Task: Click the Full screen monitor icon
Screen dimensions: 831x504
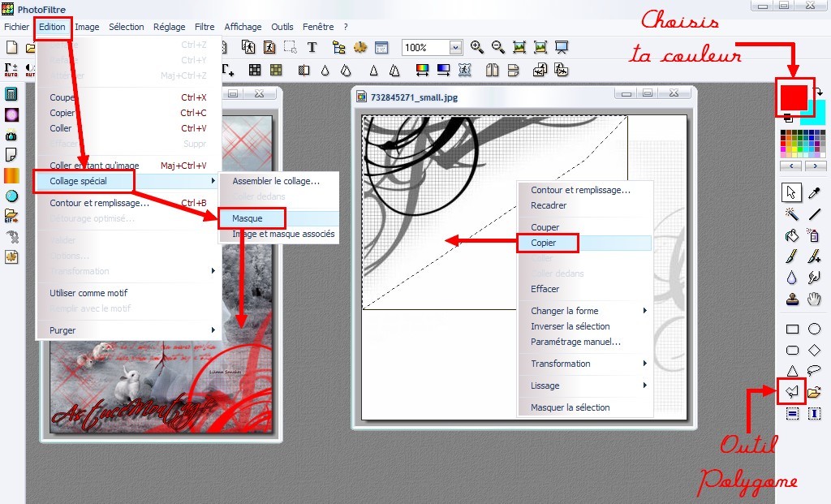Action: (562, 47)
